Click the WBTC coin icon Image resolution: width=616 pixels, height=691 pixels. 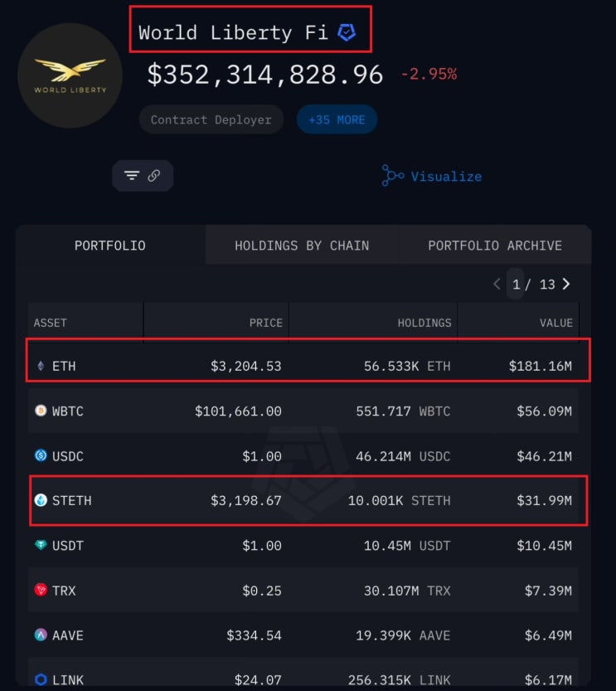coord(41,411)
